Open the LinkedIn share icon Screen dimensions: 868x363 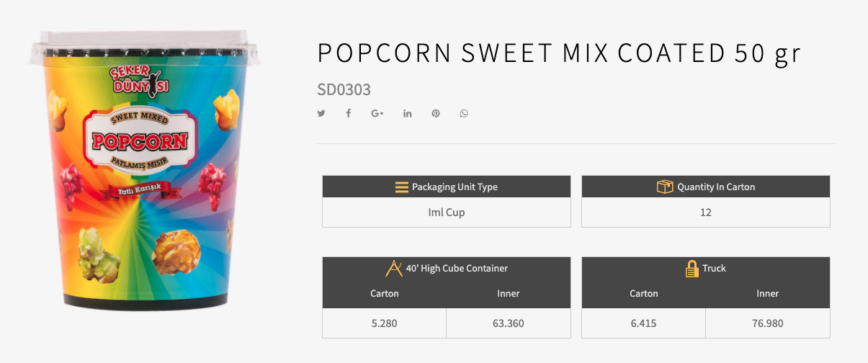[x=408, y=114]
